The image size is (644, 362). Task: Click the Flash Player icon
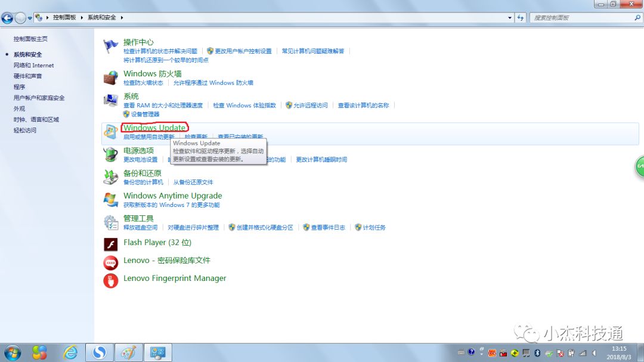pyautogui.click(x=110, y=244)
